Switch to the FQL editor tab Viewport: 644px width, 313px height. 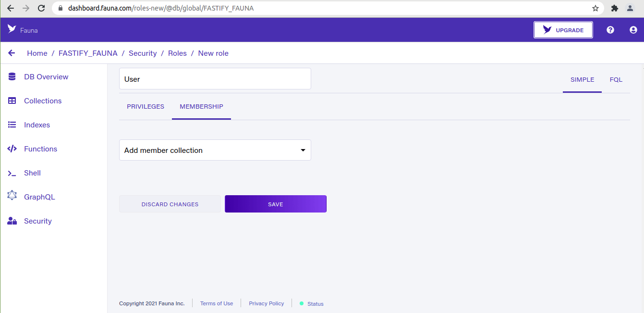pos(616,80)
